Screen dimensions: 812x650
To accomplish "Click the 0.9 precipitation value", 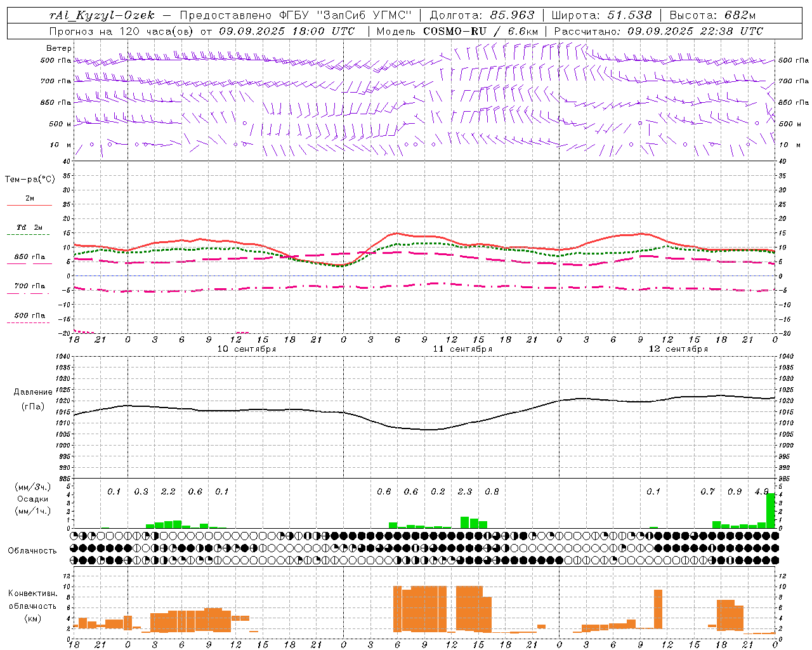I will tap(735, 492).
